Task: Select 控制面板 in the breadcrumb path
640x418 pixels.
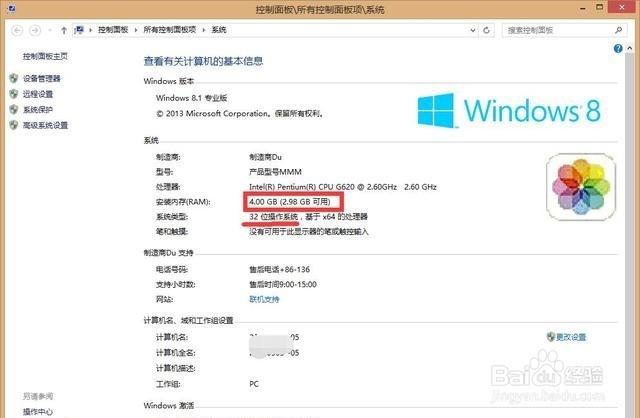Action: point(113,30)
